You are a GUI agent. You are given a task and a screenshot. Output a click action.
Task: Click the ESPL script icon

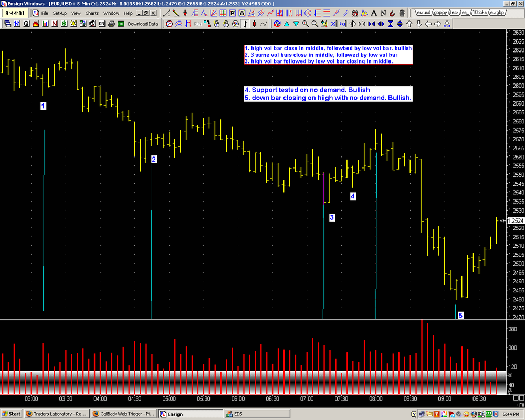(101, 24)
